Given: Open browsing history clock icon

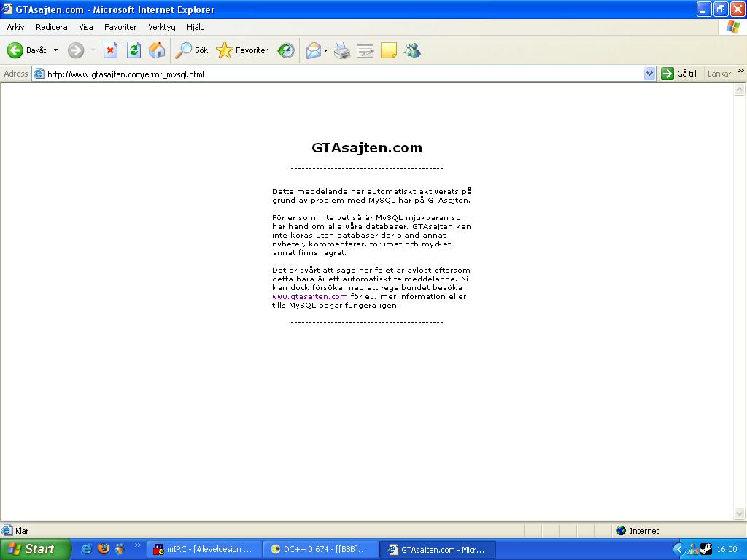Looking at the screenshot, I should [286, 50].
